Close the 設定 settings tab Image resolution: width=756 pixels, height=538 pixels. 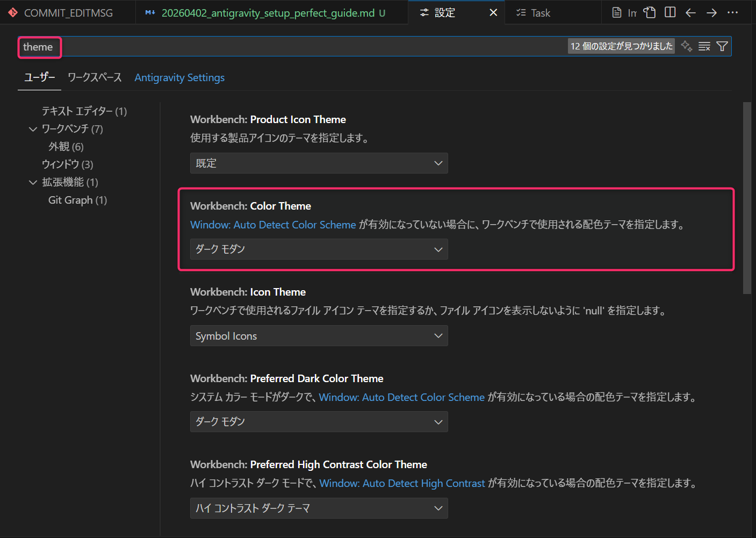tap(493, 12)
